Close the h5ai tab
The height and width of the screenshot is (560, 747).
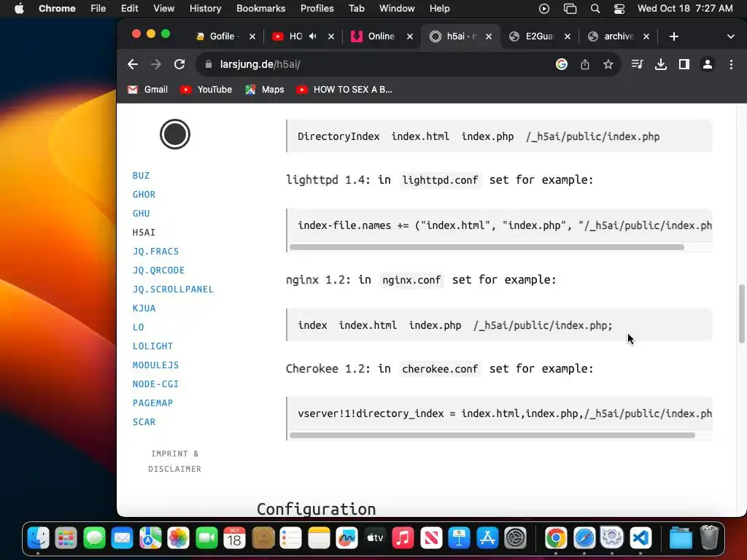[x=488, y=36]
